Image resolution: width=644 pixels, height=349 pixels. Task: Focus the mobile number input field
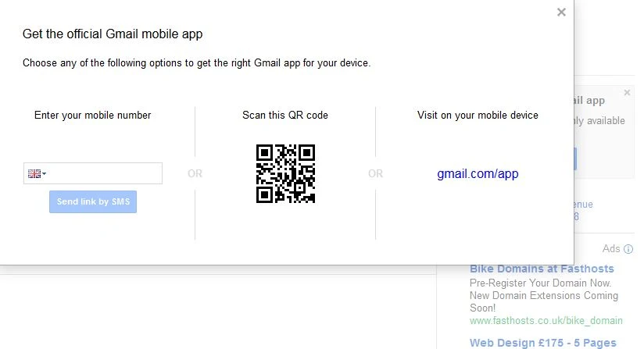(105, 173)
